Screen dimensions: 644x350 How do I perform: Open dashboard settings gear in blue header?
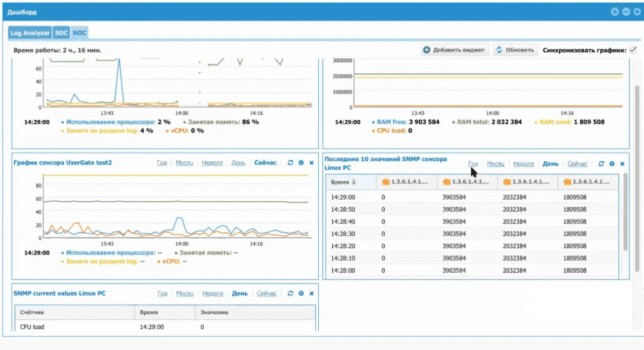636,11
